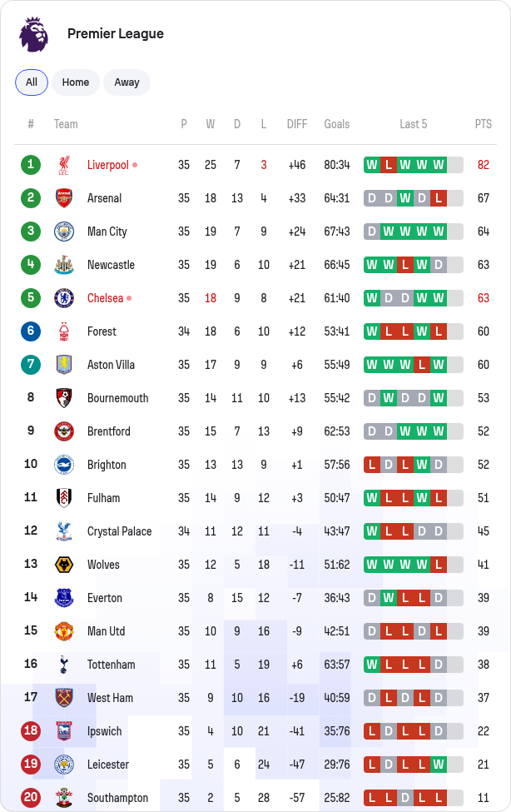Select the Liverpool club crest

[64, 165]
